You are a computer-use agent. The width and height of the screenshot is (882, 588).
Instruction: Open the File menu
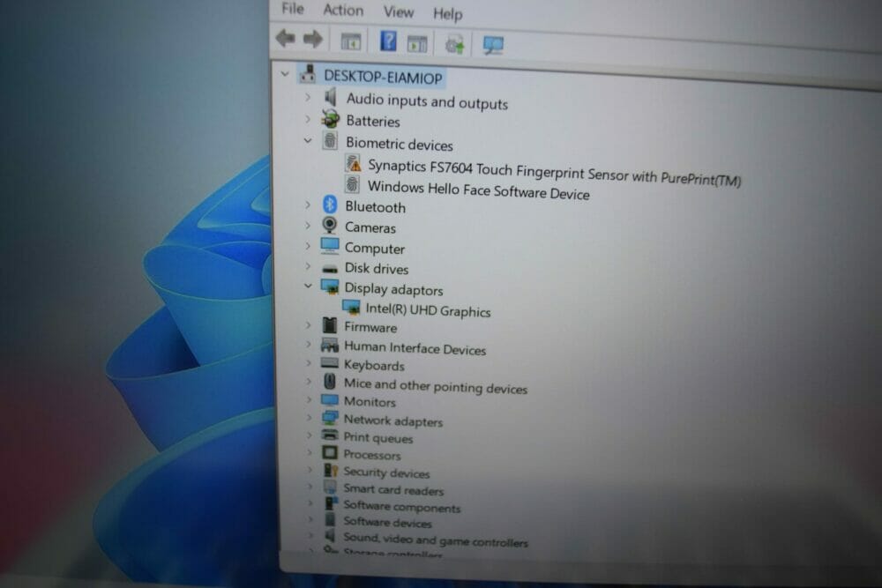(293, 9)
